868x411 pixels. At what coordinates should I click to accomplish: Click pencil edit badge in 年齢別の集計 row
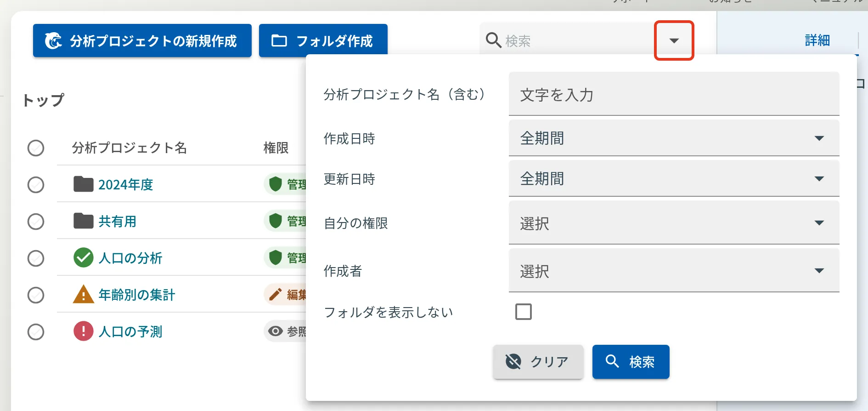[x=285, y=295]
